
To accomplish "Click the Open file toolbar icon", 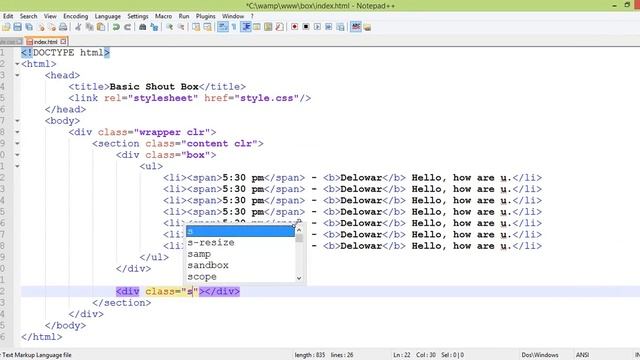I will pyautogui.click(x=6, y=27).
